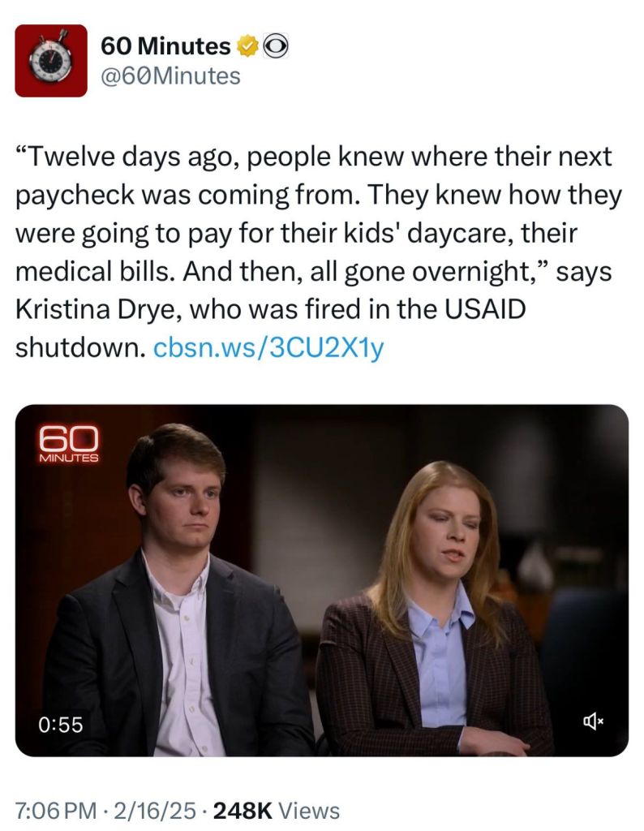644x831 pixels.
Task: Unmute the video using the speaker icon
Action: 593,721
